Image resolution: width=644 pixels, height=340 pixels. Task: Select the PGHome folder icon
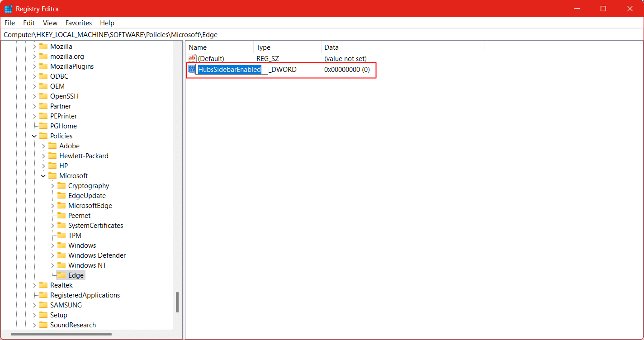point(43,126)
